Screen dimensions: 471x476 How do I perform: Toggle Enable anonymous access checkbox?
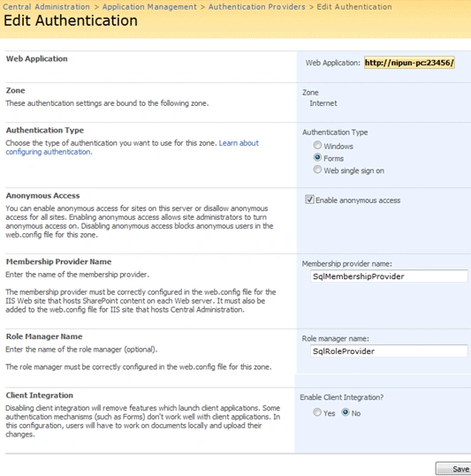click(309, 200)
